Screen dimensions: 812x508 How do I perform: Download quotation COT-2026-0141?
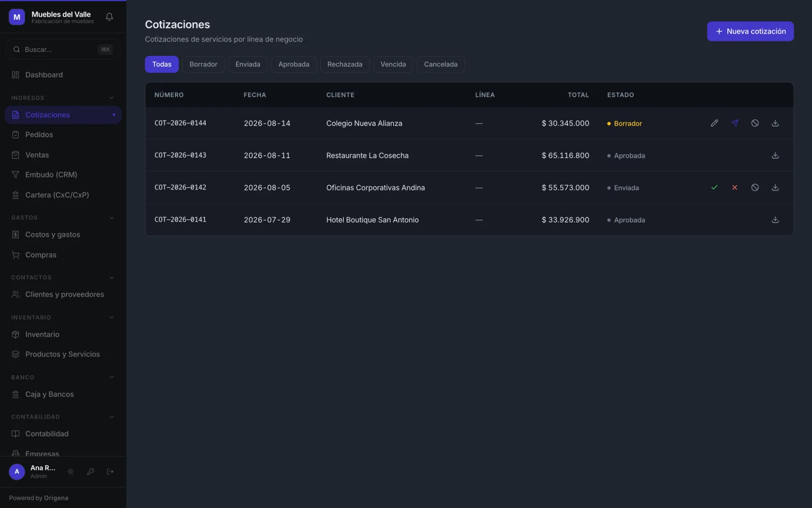click(x=775, y=220)
